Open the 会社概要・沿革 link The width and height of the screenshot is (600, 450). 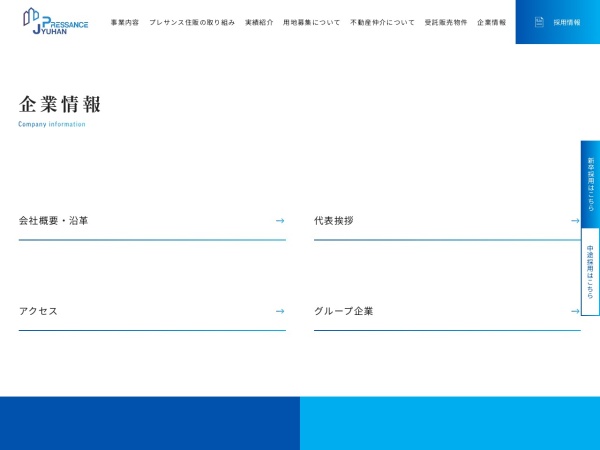pyautogui.click(x=152, y=221)
